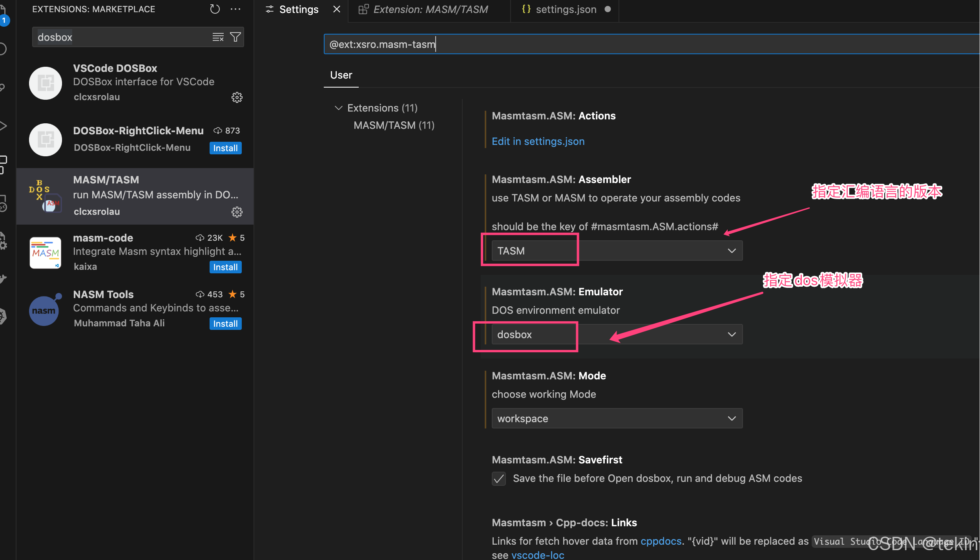Click the Masmtasm.ASM: Mode setting title
The image size is (980, 560).
coord(549,376)
